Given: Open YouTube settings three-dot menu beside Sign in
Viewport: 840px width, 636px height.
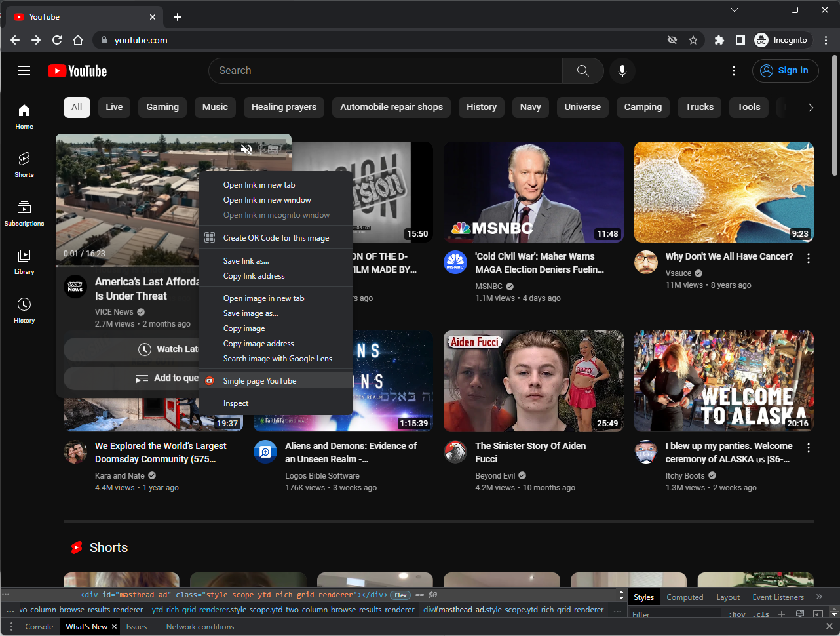Looking at the screenshot, I should point(734,71).
